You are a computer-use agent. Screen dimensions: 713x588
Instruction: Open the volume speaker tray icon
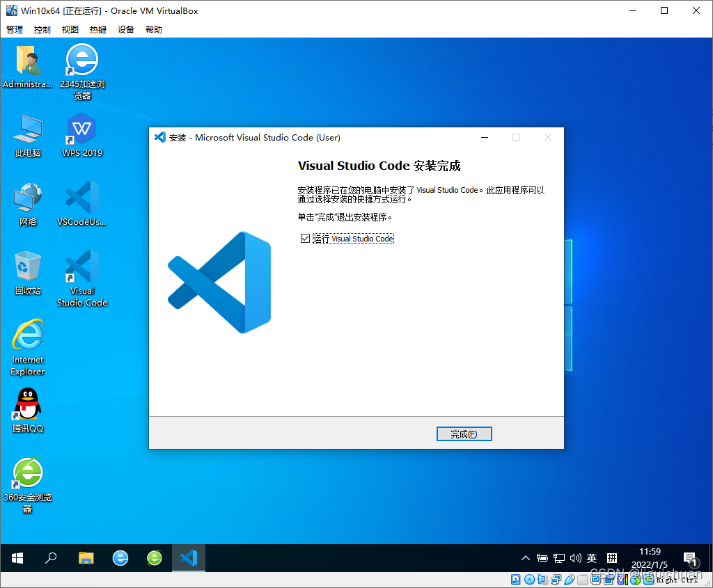tap(575, 558)
